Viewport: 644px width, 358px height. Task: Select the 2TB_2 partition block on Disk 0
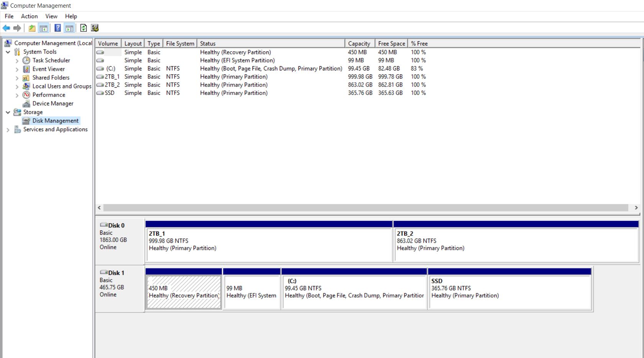(516, 241)
